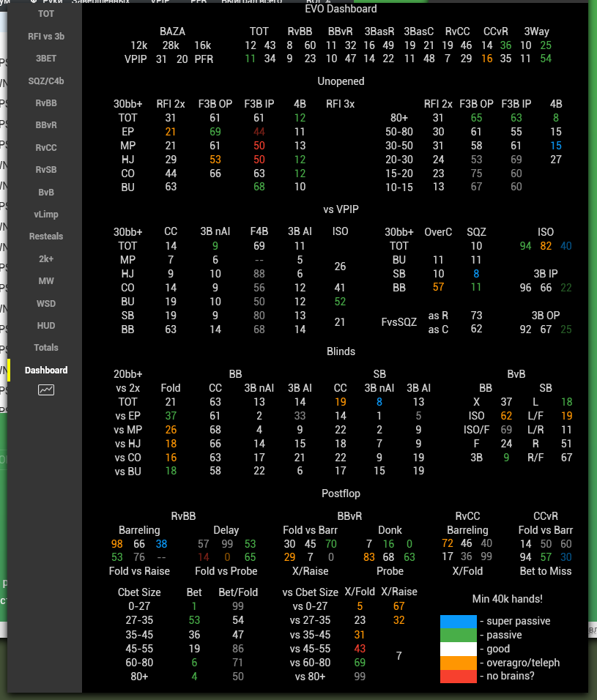Open the graph chart icon below Dashboard
This screenshot has height=700, width=597.
tap(46, 390)
